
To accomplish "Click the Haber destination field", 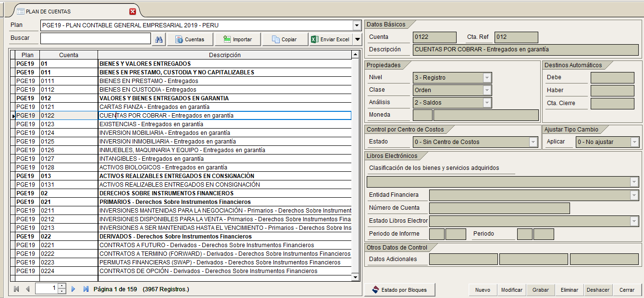I will click(x=612, y=90).
